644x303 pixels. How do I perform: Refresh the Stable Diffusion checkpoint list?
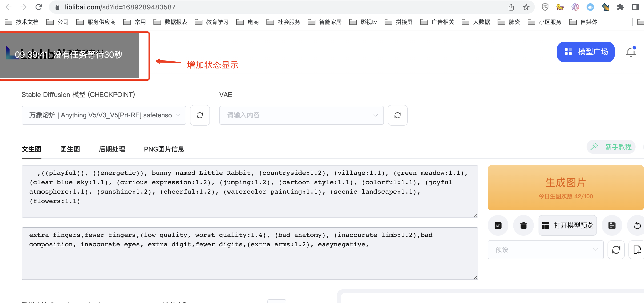[200, 115]
